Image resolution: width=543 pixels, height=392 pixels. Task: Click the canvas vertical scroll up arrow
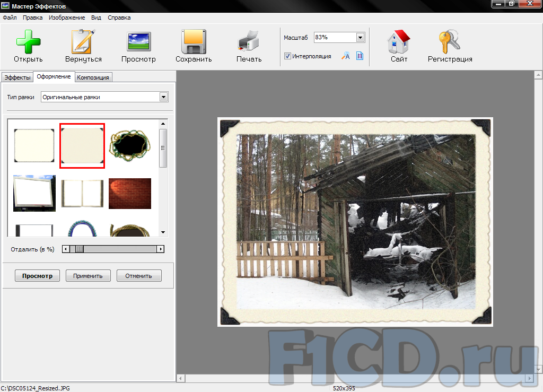538,75
